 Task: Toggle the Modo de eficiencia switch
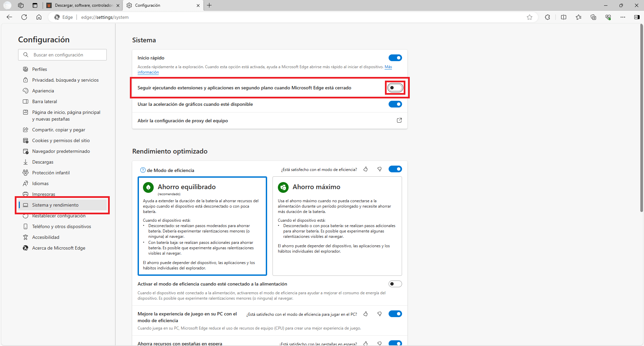[x=395, y=169]
